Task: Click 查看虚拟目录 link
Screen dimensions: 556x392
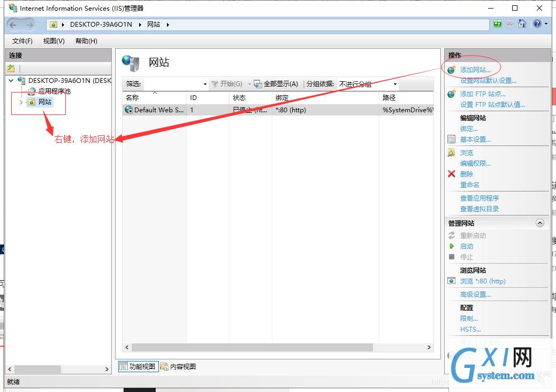Action: coord(479,209)
